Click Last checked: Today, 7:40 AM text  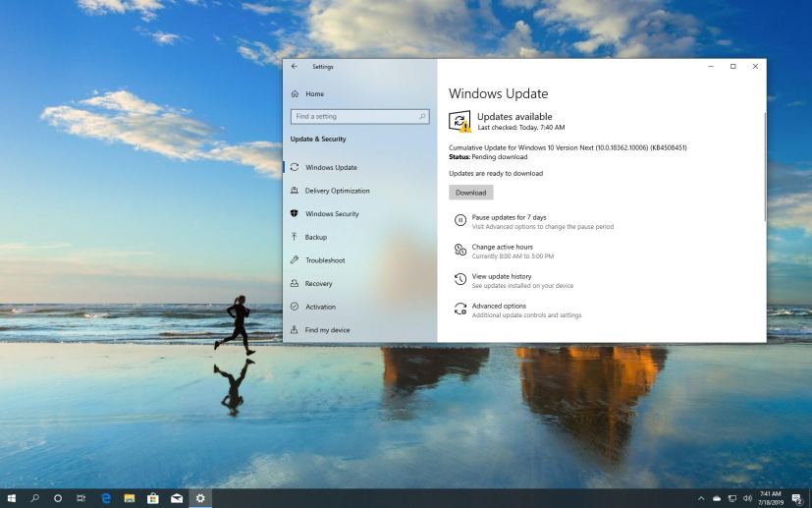click(521, 127)
